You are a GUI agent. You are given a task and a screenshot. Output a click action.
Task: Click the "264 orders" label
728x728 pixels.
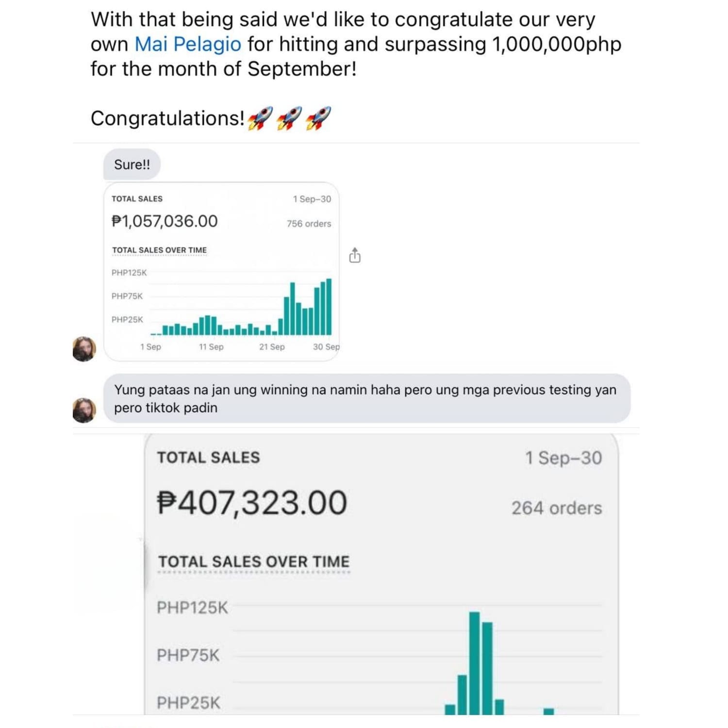point(556,508)
